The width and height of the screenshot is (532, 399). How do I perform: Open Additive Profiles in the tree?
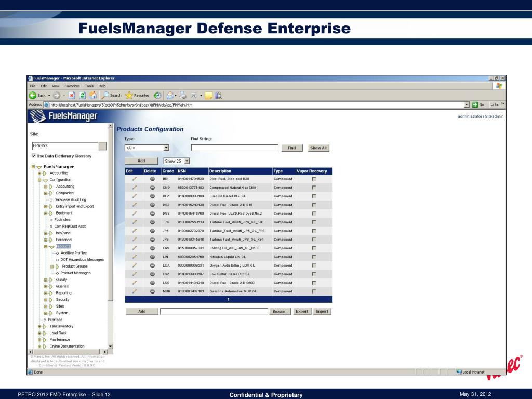coord(74,253)
